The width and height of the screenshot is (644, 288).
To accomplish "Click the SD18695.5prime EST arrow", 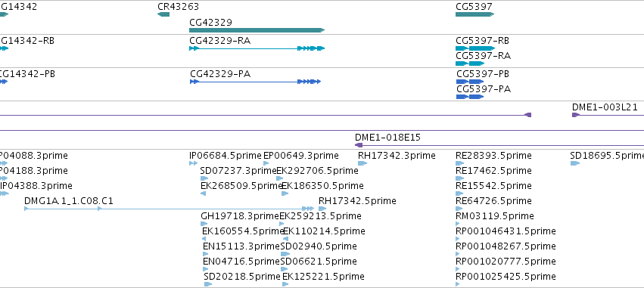I will (575, 163).
